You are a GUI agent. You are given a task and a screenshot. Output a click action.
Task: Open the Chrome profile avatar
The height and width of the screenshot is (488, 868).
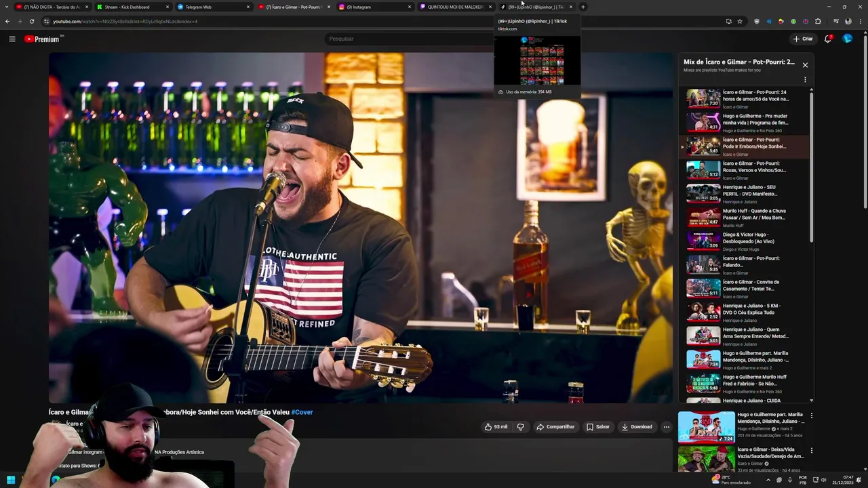tap(848, 21)
